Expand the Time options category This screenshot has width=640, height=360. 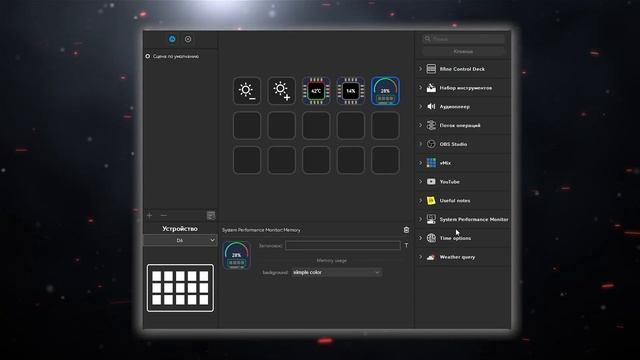point(420,238)
